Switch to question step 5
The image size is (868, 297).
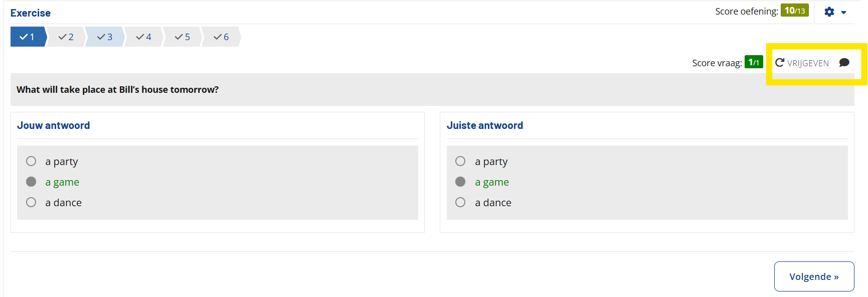click(x=183, y=37)
